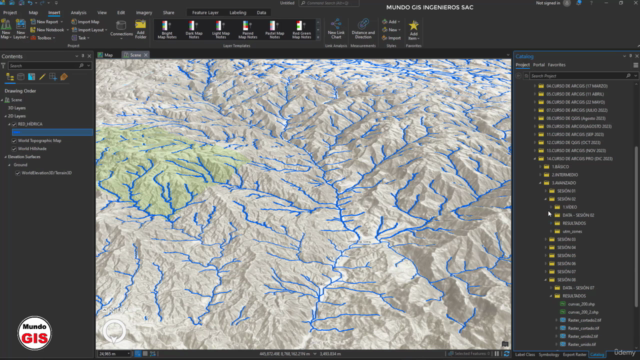Toggle World Hillshade layer checkbox
This screenshot has height=360, width=640.
(x=14, y=149)
